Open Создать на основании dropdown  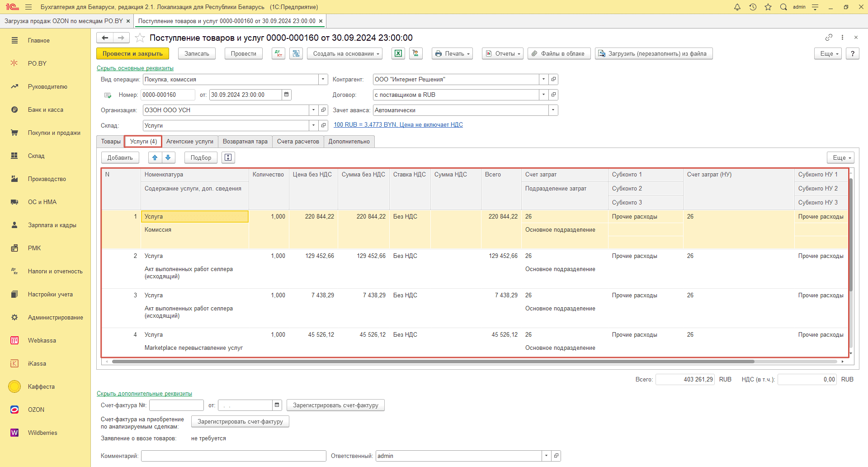[x=345, y=53]
